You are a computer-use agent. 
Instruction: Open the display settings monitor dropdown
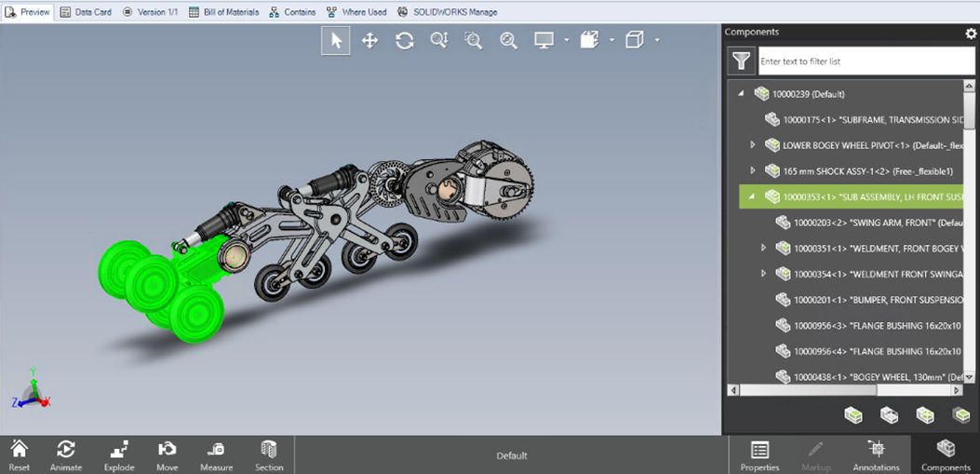tap(566, 41)
